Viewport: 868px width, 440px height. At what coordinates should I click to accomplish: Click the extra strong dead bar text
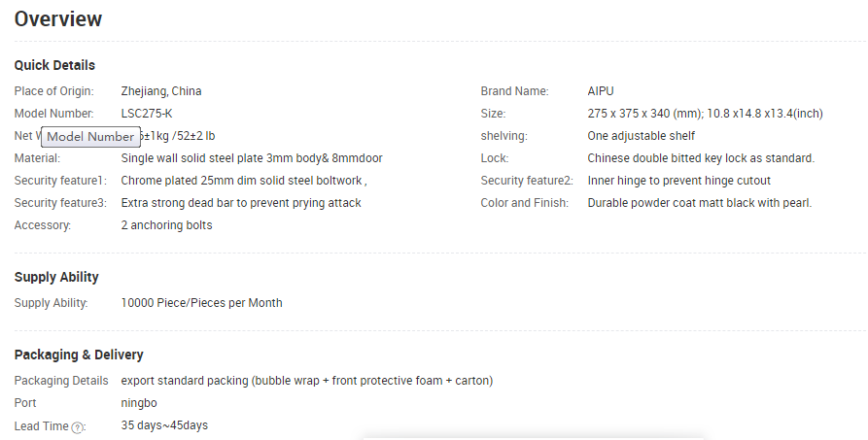click(x=240, y=203)
